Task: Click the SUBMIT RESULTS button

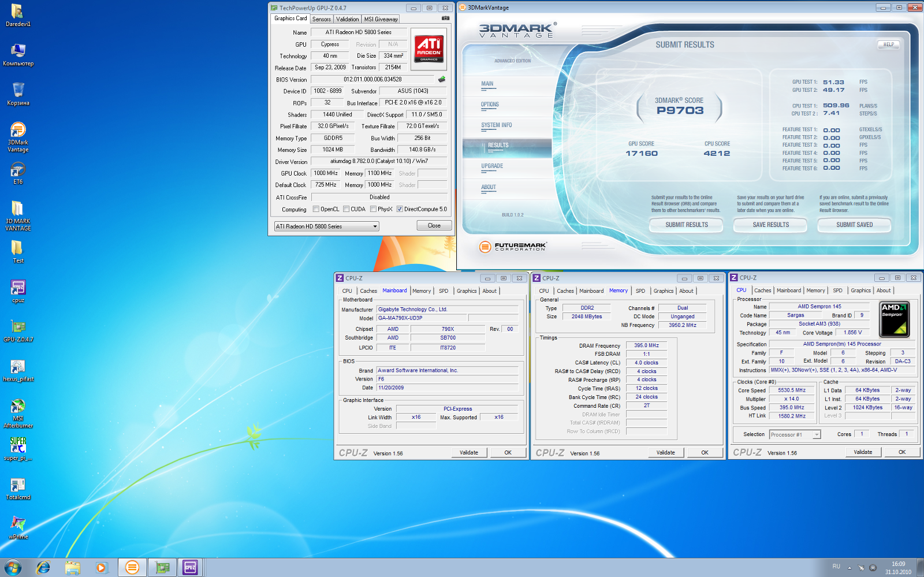Action: [x=687, y=225]
